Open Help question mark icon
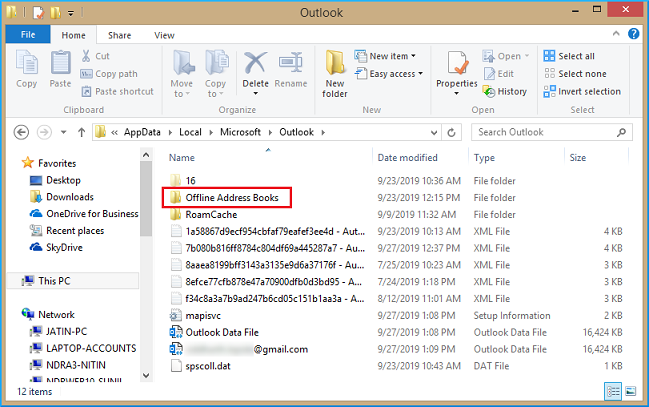 (633, 34)
